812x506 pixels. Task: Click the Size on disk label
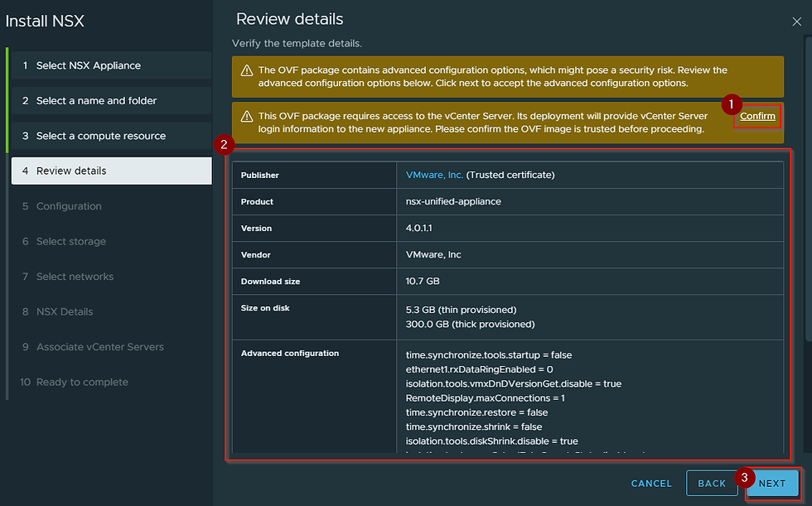(x=265, y=308)
